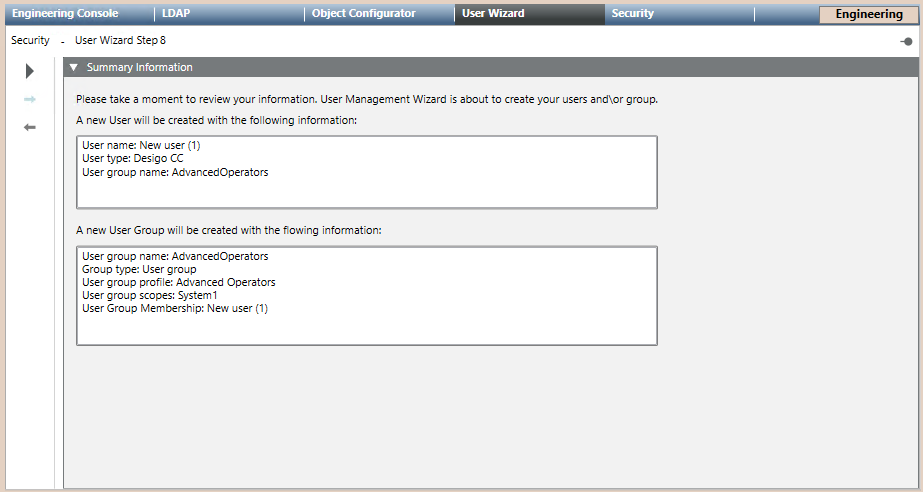
Task: Click inside the new User Group summary box
Action: pos(366,328)
